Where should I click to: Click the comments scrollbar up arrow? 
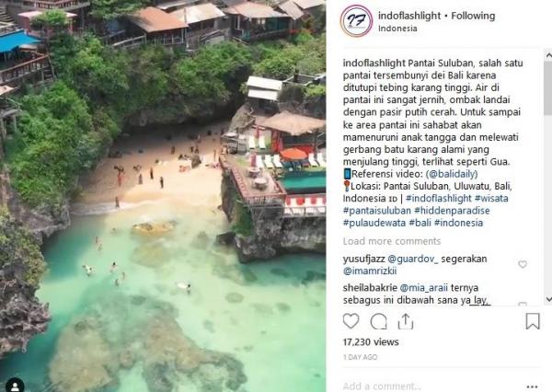[x=548, y=55]
